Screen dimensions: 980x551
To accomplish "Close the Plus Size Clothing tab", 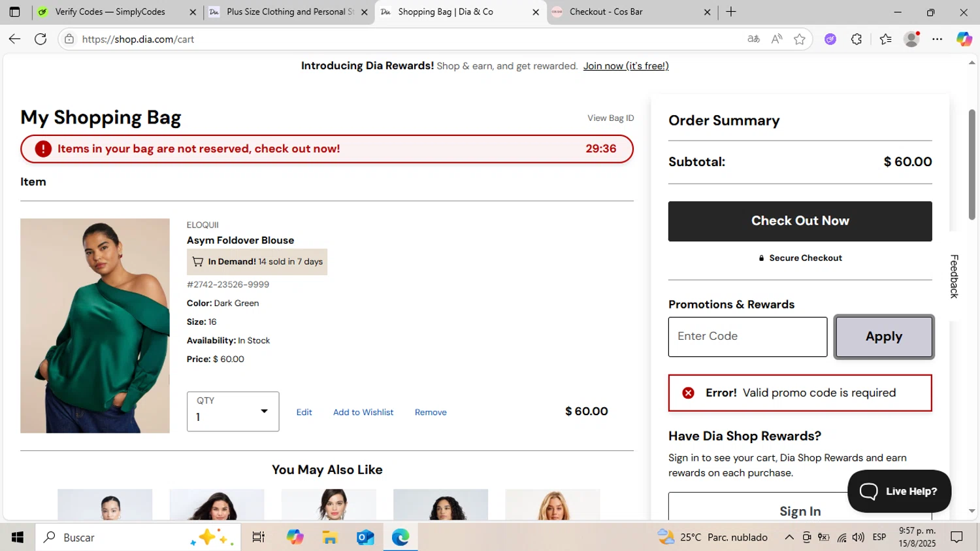I will tap(365, 12).
